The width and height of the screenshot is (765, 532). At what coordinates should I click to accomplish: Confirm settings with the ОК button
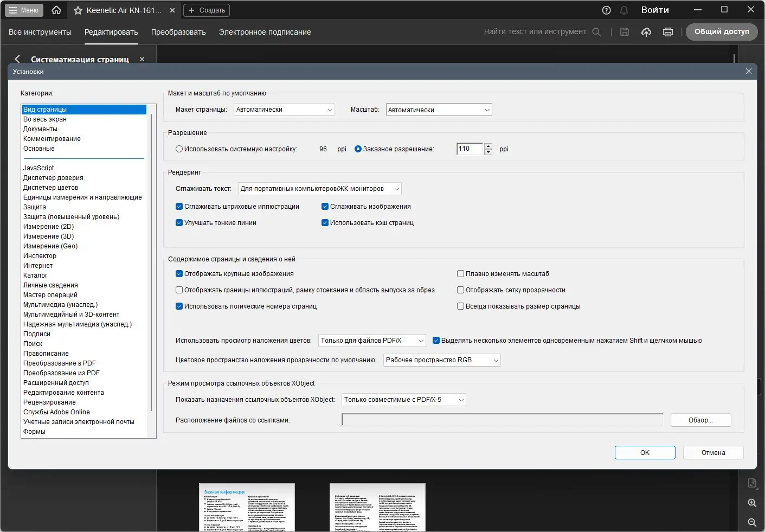click(x=645, y=452)
